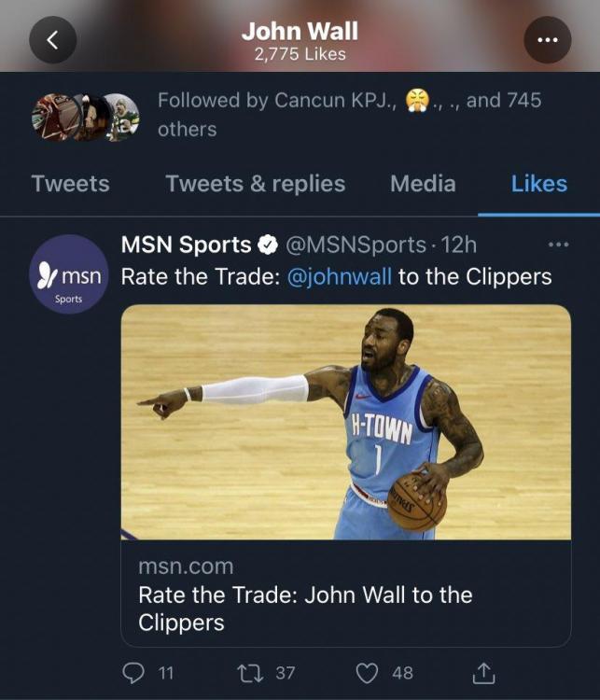Switch to Tweets & replies tab
This screenshot has height=700, width=600.
(255, 184)
